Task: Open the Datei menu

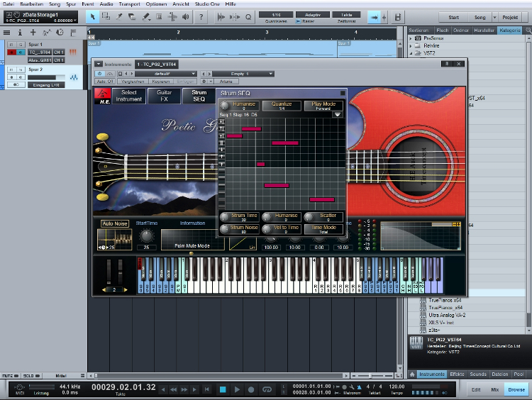Action: [9, 4]
